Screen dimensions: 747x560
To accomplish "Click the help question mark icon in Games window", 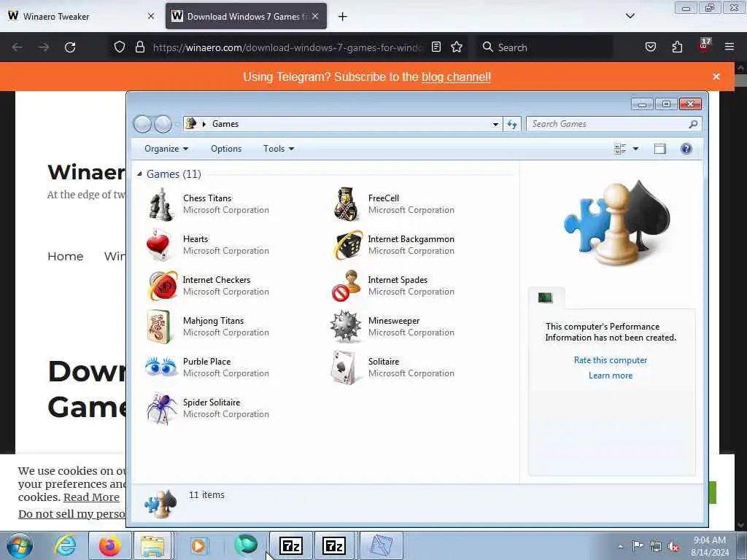I will coord(686,149).
